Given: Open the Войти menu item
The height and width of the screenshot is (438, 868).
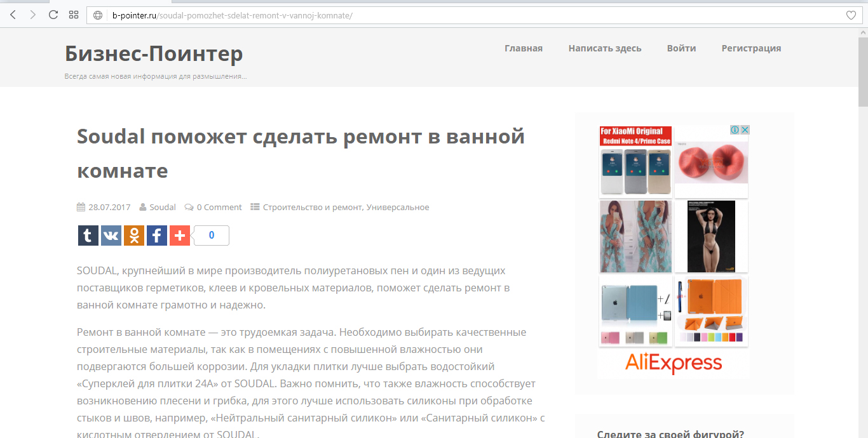Looking at the screenshot, I should (681, 48).
